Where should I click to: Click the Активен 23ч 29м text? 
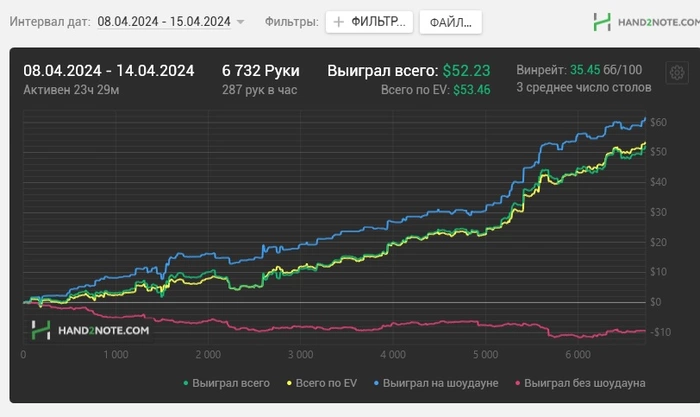[71, 90]
